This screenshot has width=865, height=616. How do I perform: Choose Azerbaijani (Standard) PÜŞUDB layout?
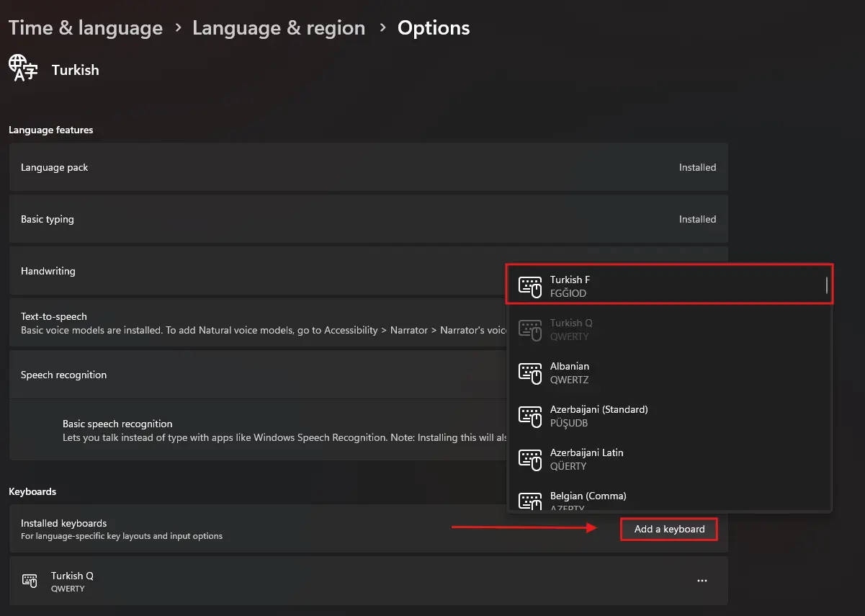pos(670,416)
